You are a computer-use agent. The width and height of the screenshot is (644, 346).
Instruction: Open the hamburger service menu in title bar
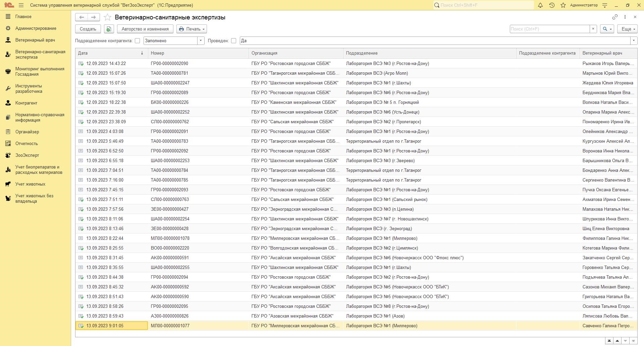click(21, 5)
